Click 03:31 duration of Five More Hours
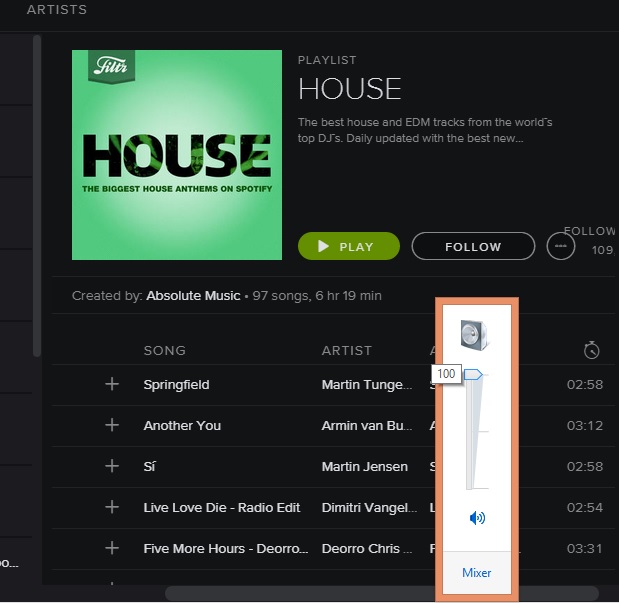 pyautogui.click(x=585, y=549)
